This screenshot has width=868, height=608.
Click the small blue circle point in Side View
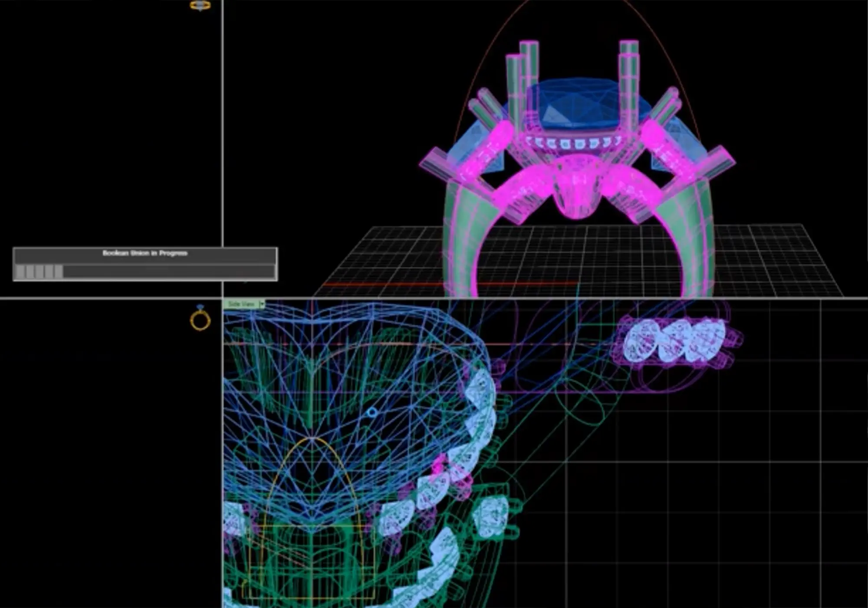[372, 412]
